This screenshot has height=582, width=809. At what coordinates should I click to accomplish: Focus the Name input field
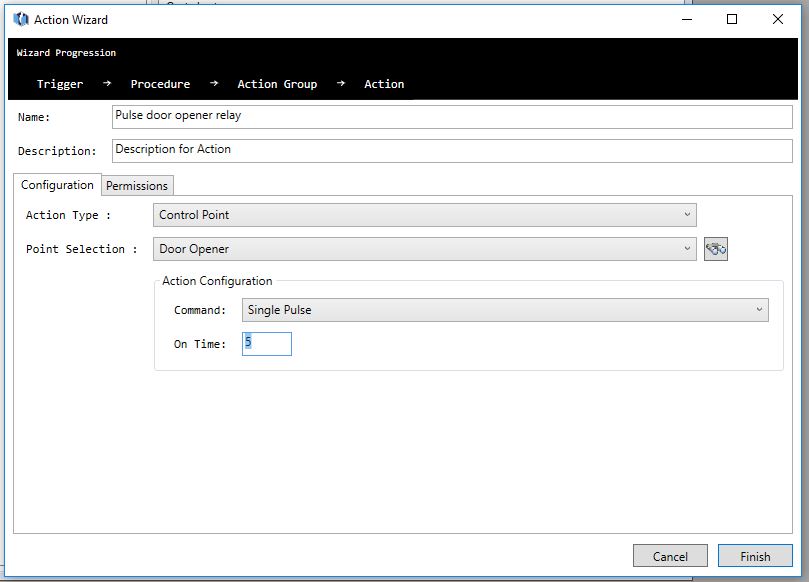pyautogui.click(x=452, y=117)
